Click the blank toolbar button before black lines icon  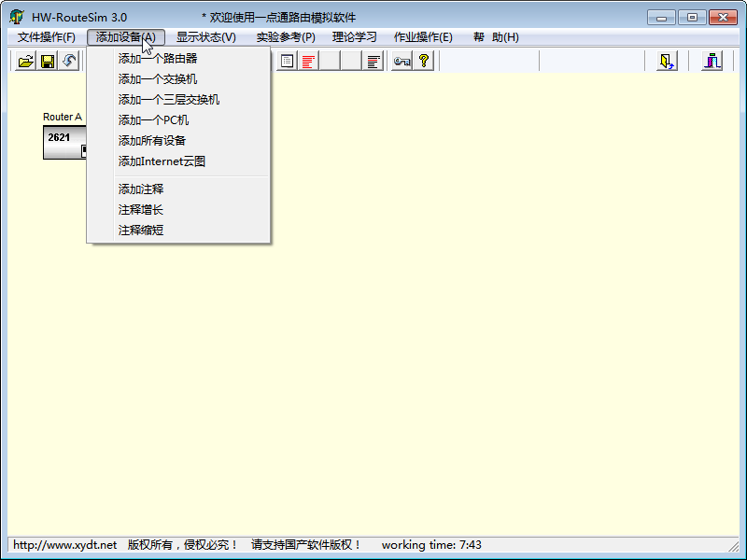click(352, 61)
